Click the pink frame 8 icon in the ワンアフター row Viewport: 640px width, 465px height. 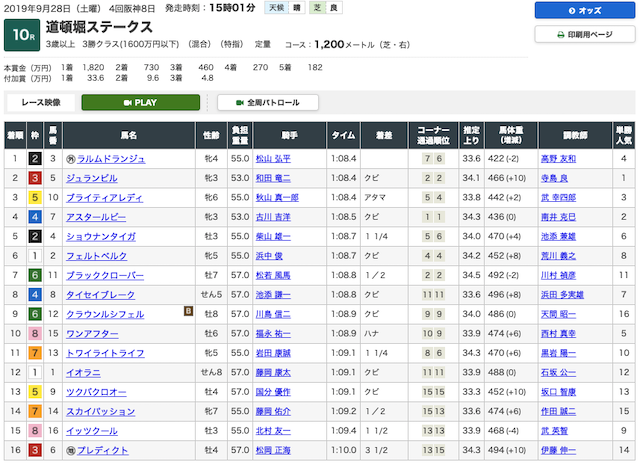tap(35, 334)
